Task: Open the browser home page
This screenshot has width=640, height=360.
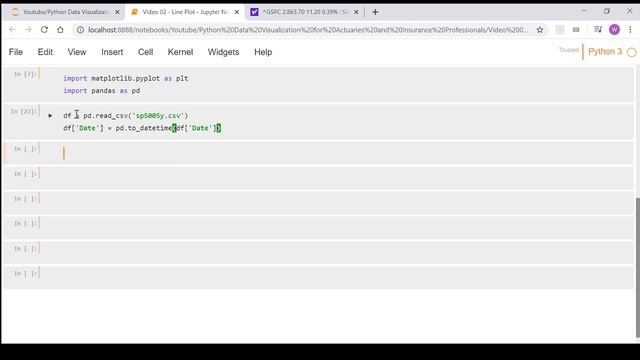Action: (x=60, y=29)
